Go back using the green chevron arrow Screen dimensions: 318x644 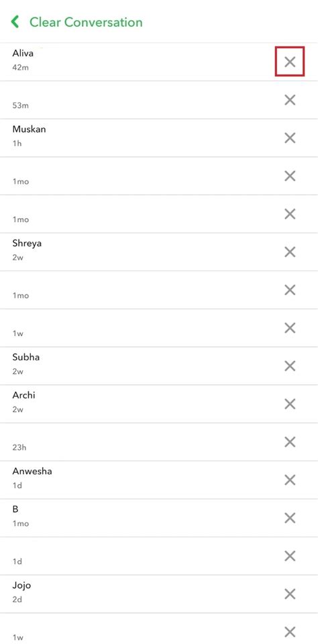(15, 21)
